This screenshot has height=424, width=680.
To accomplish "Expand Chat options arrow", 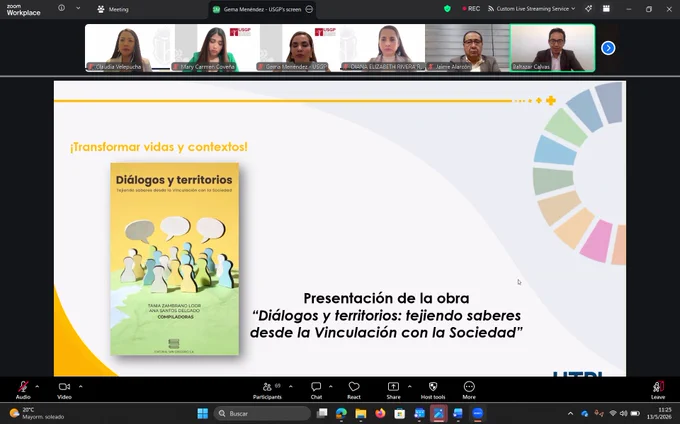I will point(330,386).
